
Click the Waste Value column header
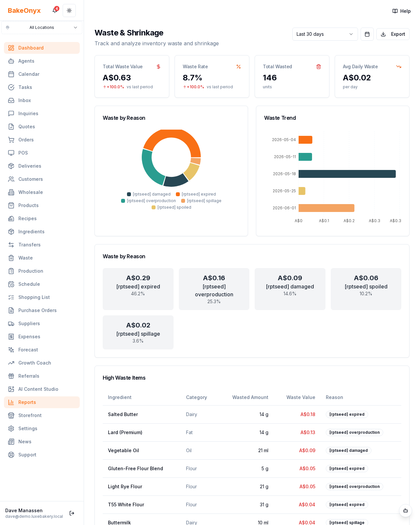301,397
